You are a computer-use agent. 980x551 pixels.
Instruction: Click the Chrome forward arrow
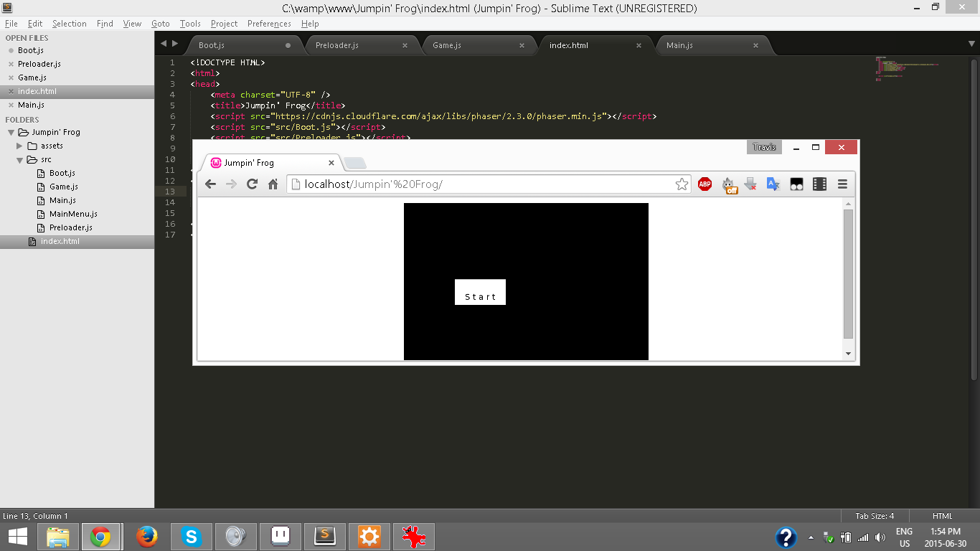click(x=231, y=184)
